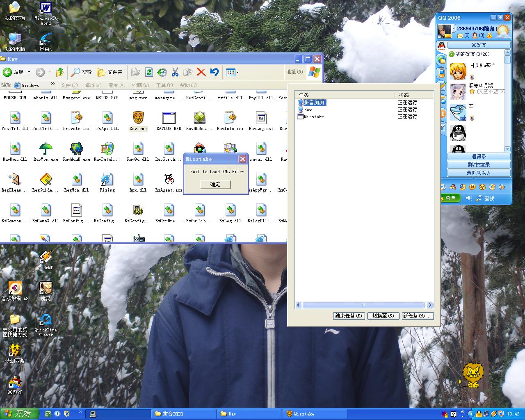The image size is (525, 420).
Task: Open the Search (搜索) pane in Explorer
Action: coord(81,72)
